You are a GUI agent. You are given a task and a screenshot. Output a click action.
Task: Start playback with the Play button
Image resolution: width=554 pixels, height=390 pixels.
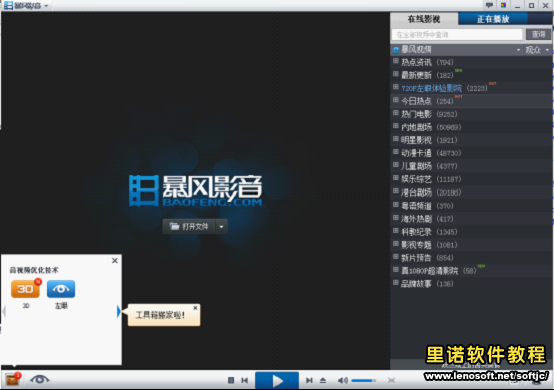point(277,380)
